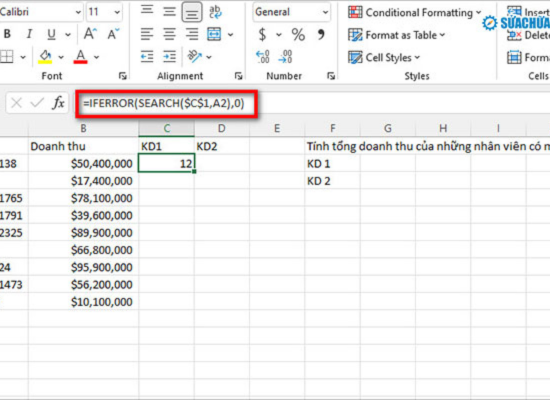Select cell with $95,900,000
Viewport: 550px width, 400px height.
[x=83, y=267]
